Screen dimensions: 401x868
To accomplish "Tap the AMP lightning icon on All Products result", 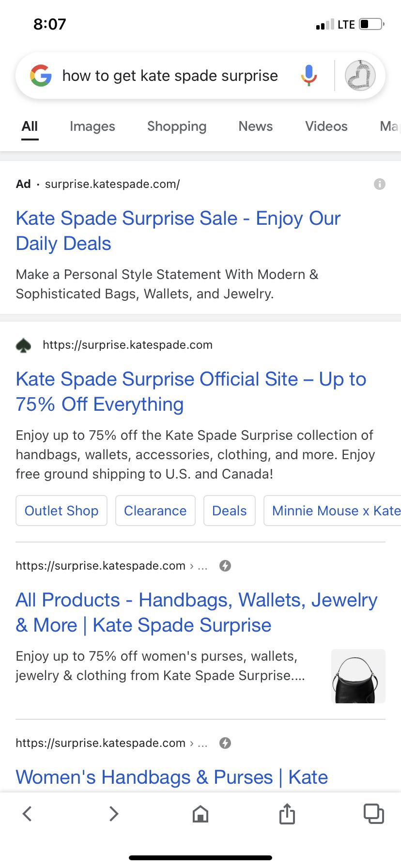I will [x=225, y=565].
